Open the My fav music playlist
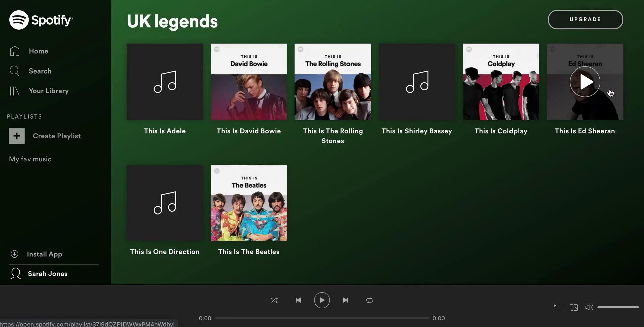Screen dimensions: 644x327 point(30,159)
